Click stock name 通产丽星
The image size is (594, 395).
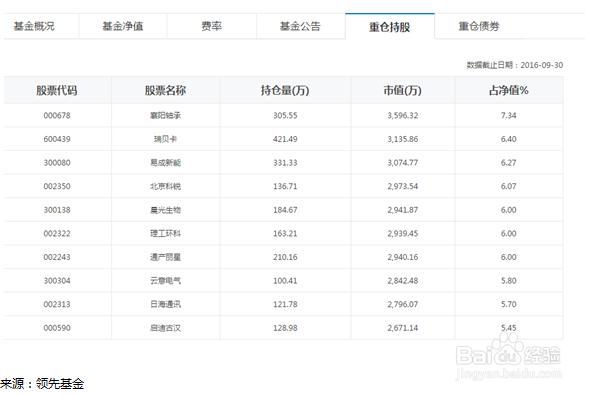click(x=166, y=257)
